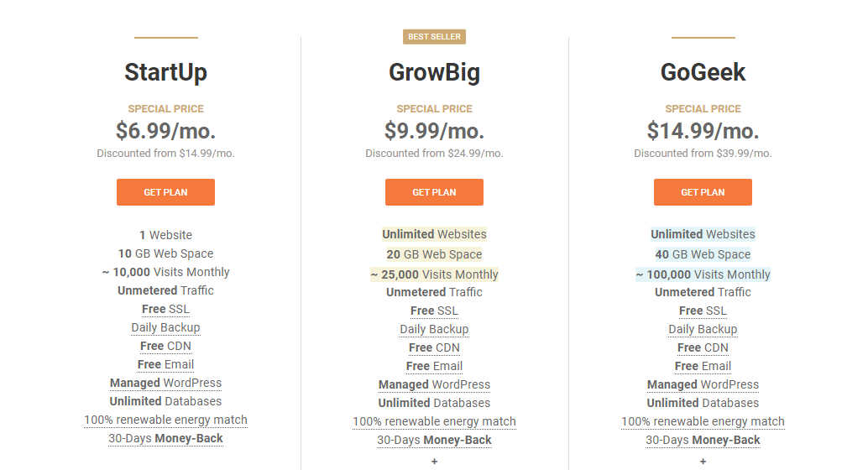Open 30-Days Money-Back info under GoGeek
The height and width of the screenshot is (470, 868).
tap(703, 440)
